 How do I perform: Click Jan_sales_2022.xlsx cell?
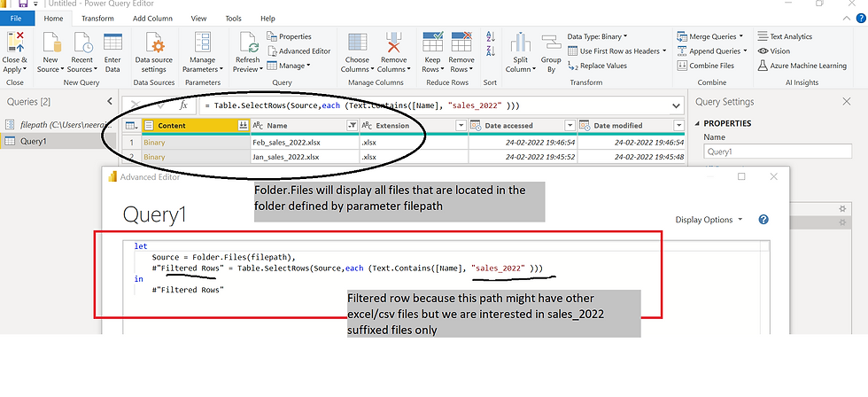pos(305,157)
